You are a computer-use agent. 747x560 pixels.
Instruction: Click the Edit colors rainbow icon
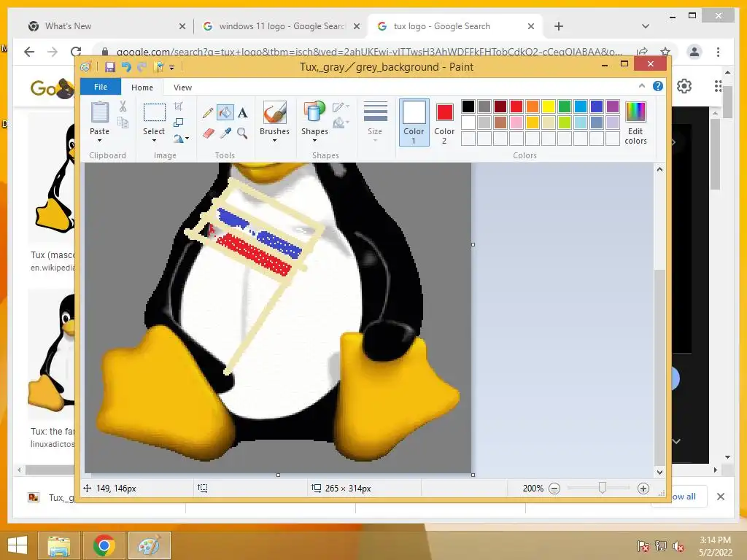point(635,112)
